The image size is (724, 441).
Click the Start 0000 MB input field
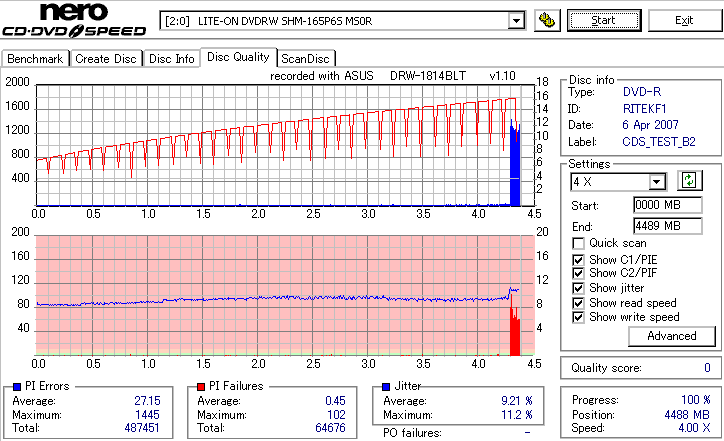click(668, 205)
